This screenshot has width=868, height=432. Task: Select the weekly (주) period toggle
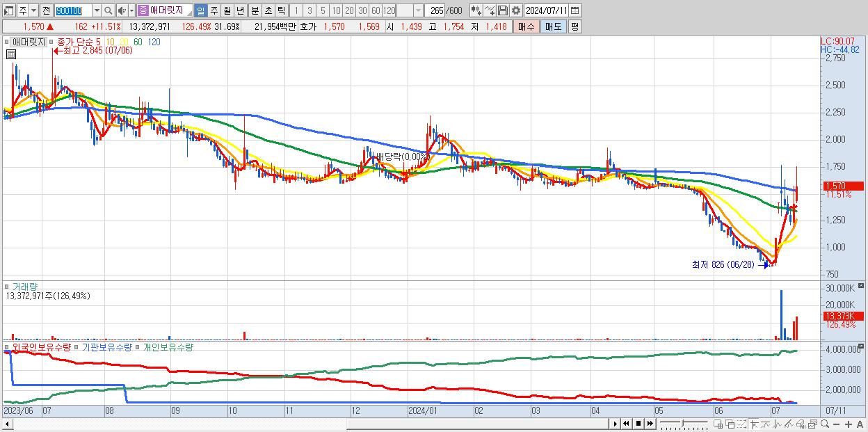point(214,11)
